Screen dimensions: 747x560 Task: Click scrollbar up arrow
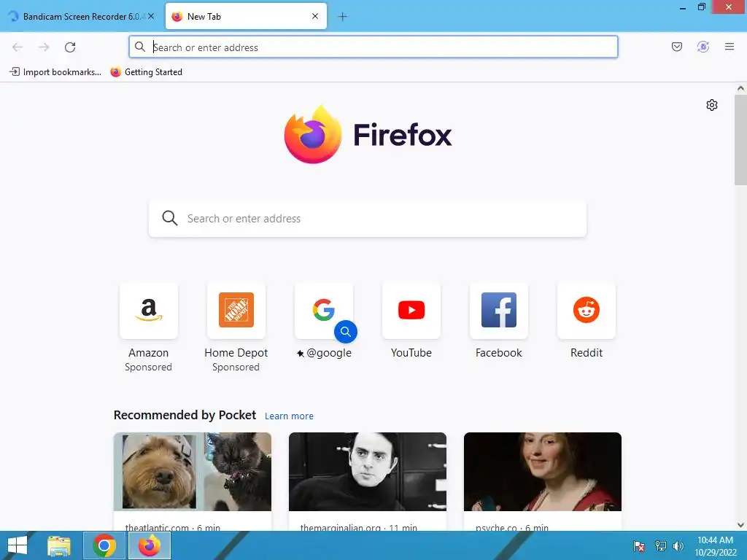pyautogui.click(x=740, y=88)
